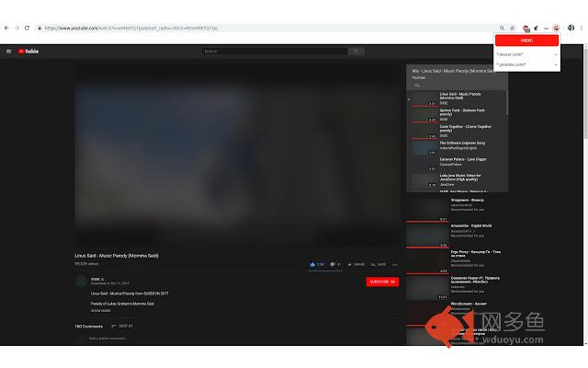Open the black bird-shaped extension icon
The image size is (588, 368).
click(537, 28)
